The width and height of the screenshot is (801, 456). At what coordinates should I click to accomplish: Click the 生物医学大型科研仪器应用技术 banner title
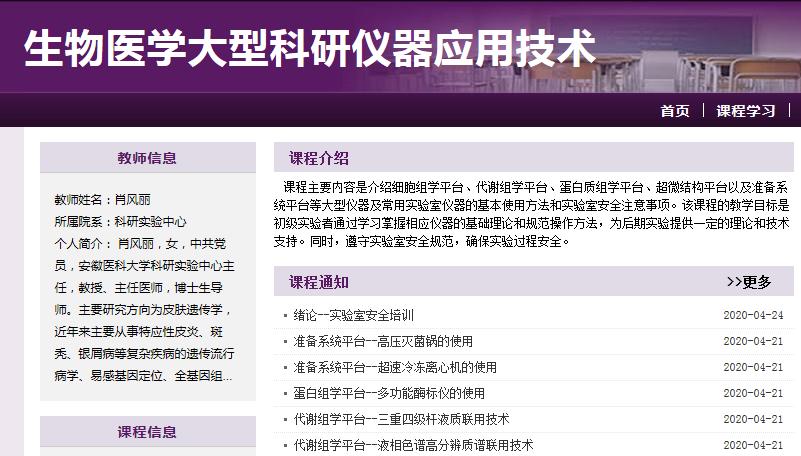pyautogui.click(x=309, y=47)
